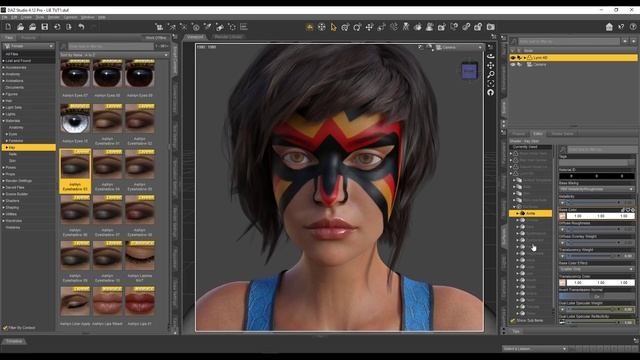
Task: Click the highlighted Arms surface item
Action: click(530, 213)
